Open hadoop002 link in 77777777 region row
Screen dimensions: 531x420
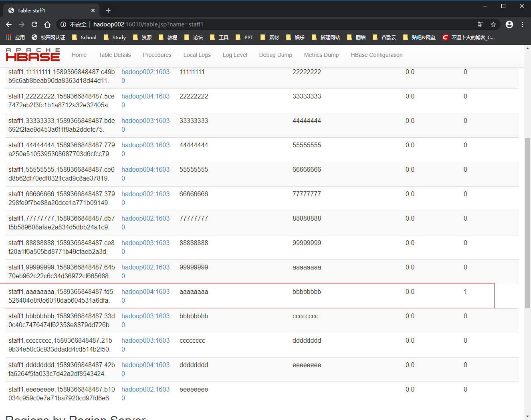[145, 223]
